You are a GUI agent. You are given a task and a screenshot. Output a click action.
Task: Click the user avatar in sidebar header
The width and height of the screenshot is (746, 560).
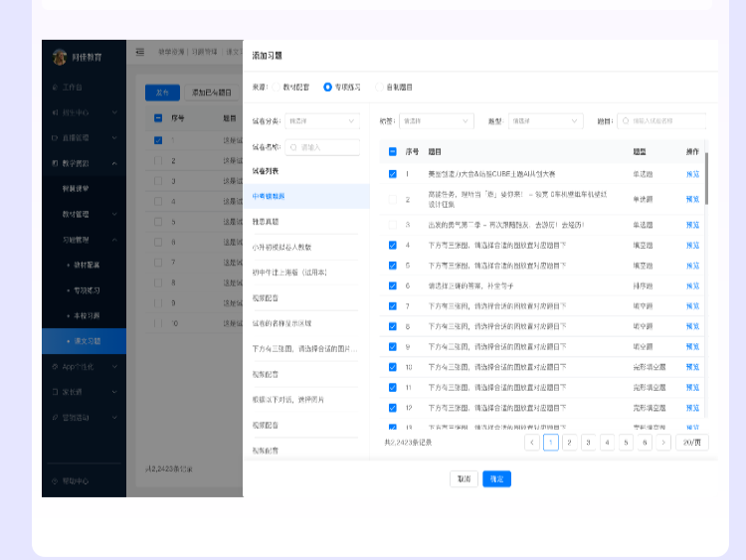point(59,57)
